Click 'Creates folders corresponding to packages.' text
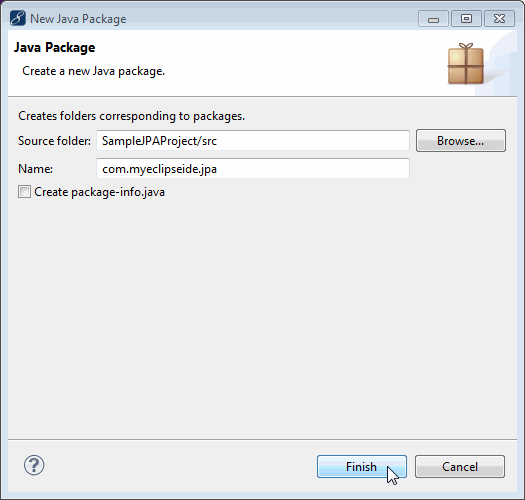This screenshot has height=500, width=525. click(132, 116)
